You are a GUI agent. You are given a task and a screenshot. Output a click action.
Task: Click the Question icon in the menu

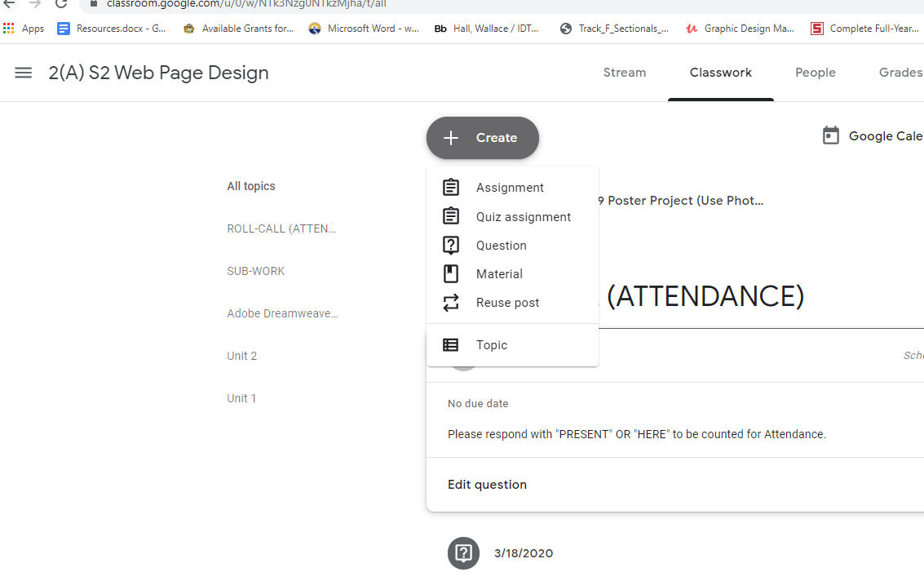(451, 245)
